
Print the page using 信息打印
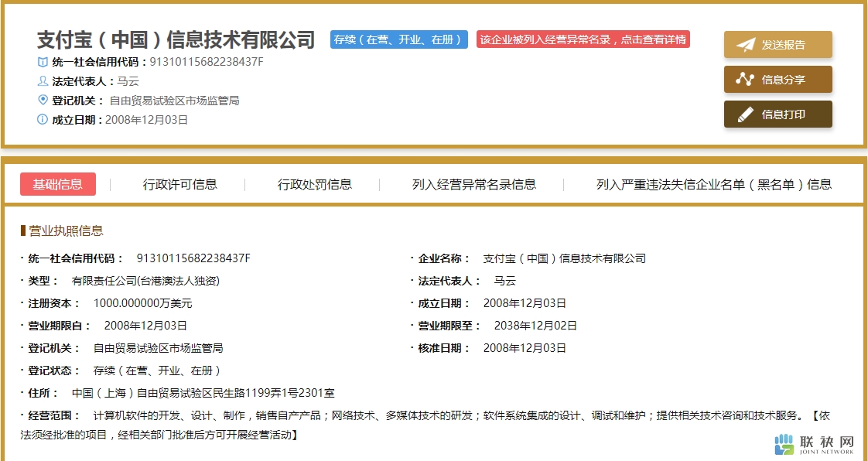pyautogui.click(x=777, y=114)
